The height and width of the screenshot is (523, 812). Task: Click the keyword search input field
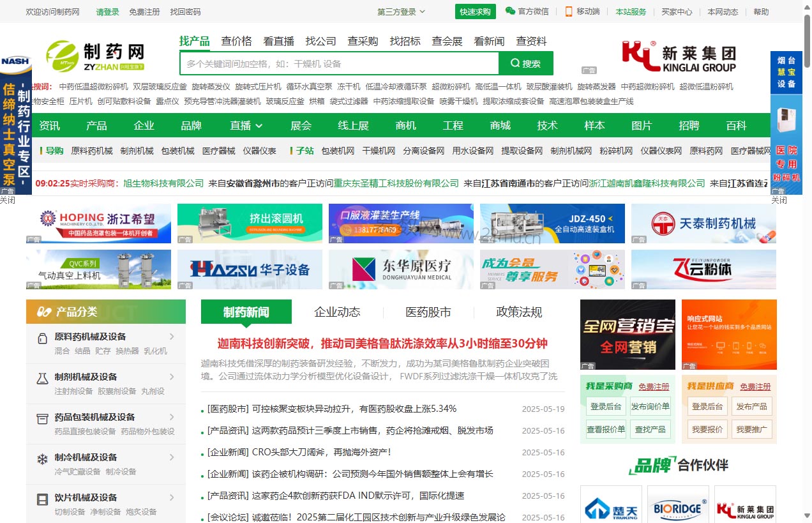point(339,64)
